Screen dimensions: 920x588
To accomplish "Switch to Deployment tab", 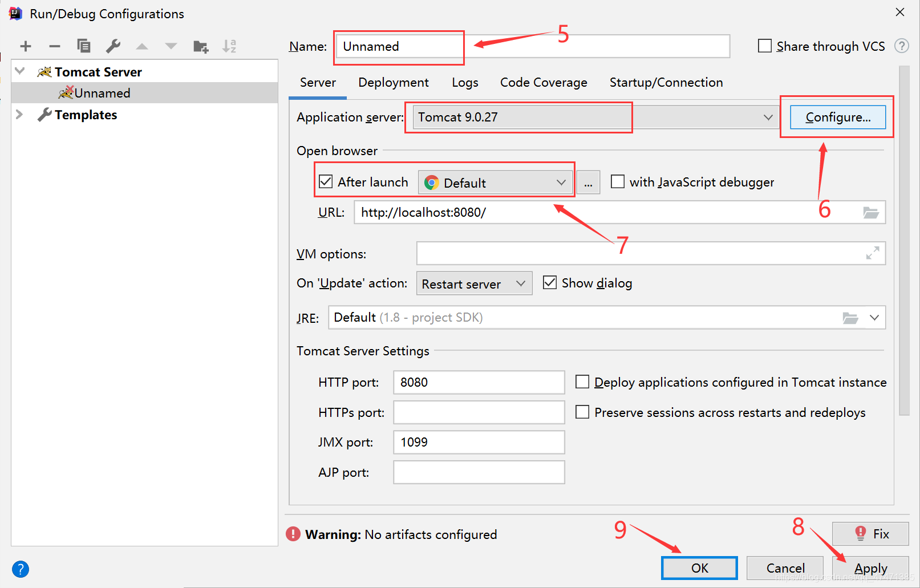I will pyautogui.click(x=394, y=83).
